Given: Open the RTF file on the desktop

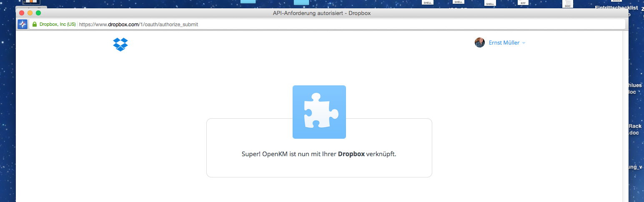Looking at the screenshot, I should tap(523, 2).
